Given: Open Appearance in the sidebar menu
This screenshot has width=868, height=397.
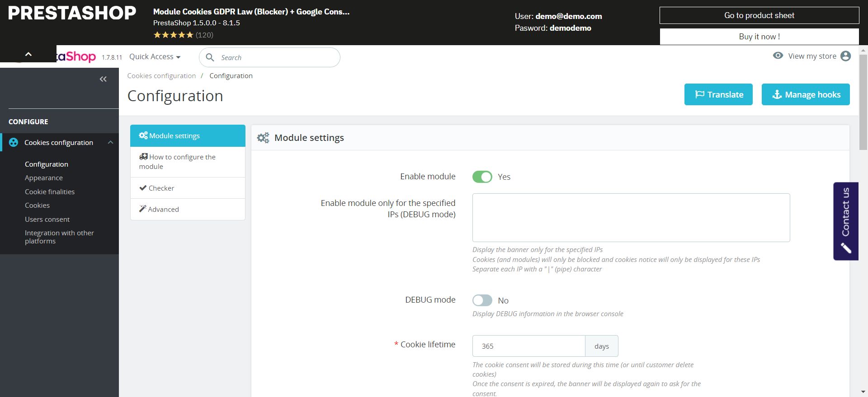Looking at the screenshot, I should (x=44, y=178).
